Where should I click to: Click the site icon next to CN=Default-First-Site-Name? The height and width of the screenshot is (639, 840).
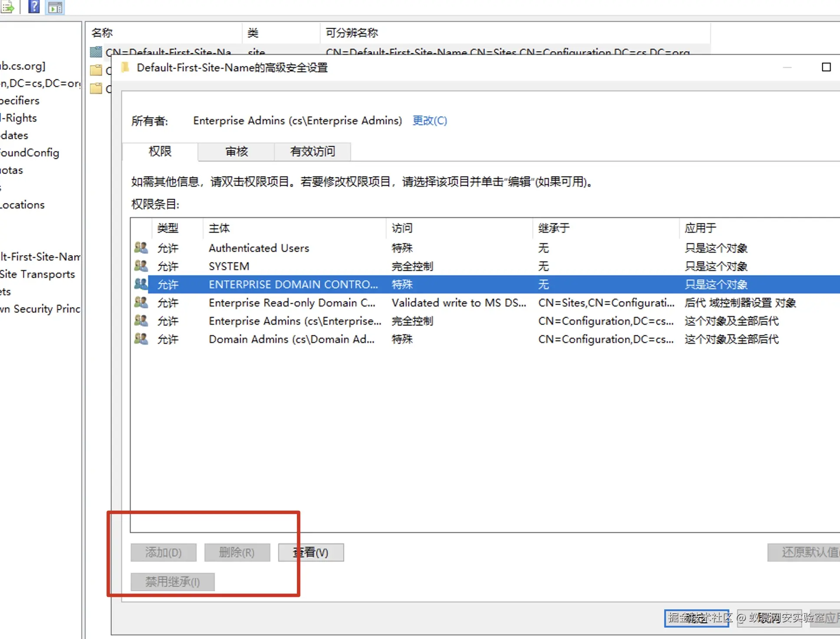point(96,53)
